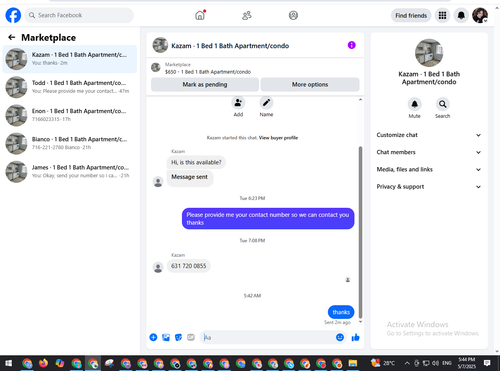Click the GIF icon in composer

[x=191, y=337]
